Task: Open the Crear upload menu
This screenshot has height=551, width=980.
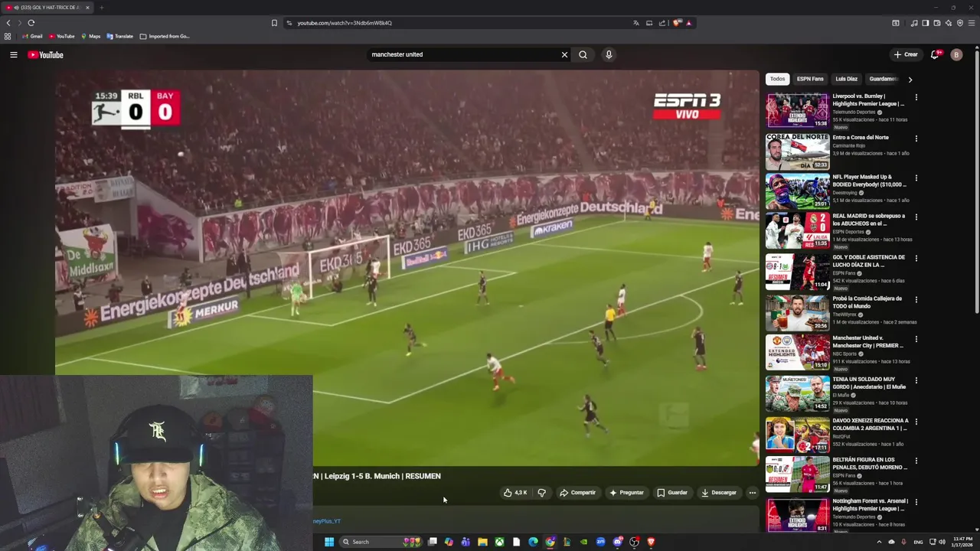Action: point(906,54)
